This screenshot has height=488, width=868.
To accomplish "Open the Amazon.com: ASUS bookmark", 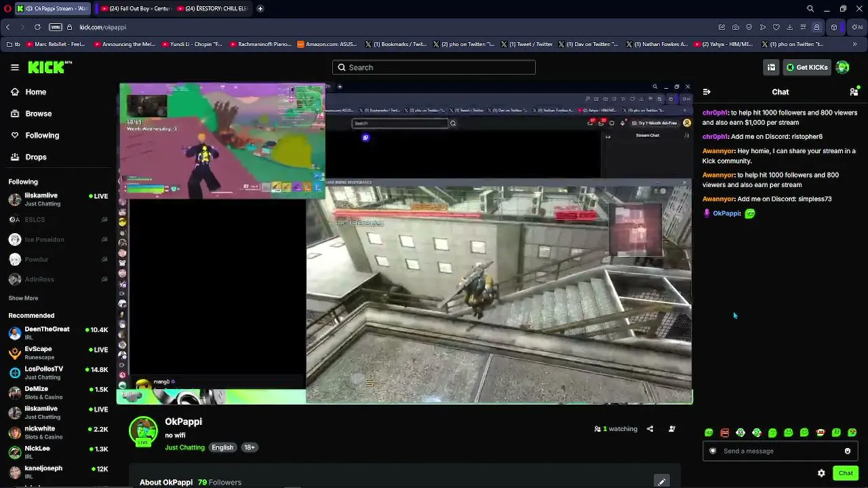I will point(327,44).
